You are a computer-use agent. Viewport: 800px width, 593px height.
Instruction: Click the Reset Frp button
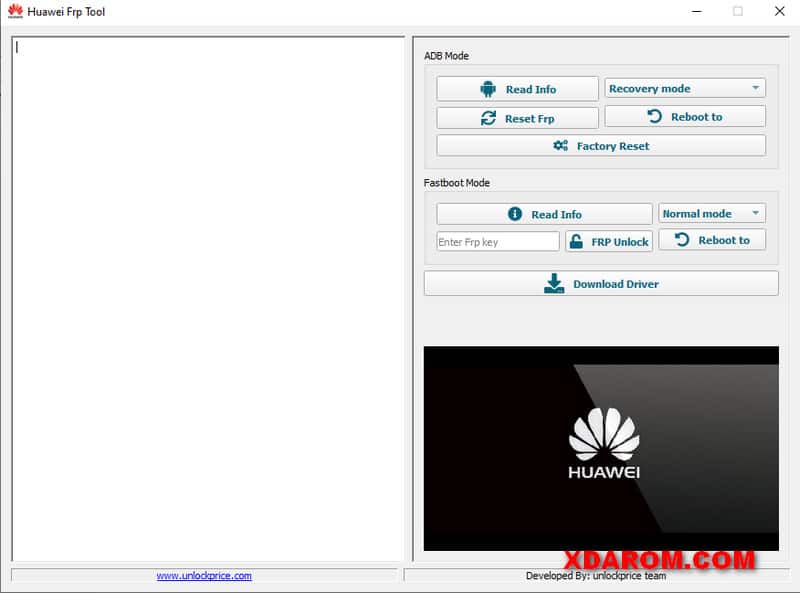coord(517,118)
